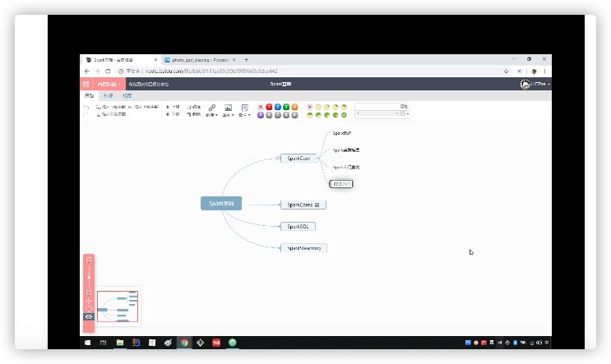Click the insert child topic button
The width and height of the screenshot is (611, 364).
coord(111,107)
